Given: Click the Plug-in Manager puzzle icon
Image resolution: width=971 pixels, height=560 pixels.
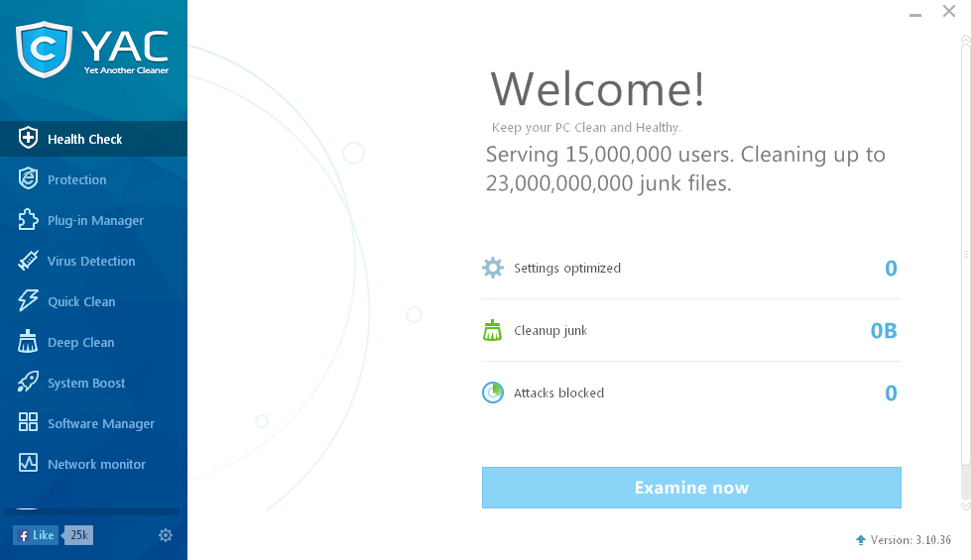Looking at the screenshot, I should click(28, 220).
